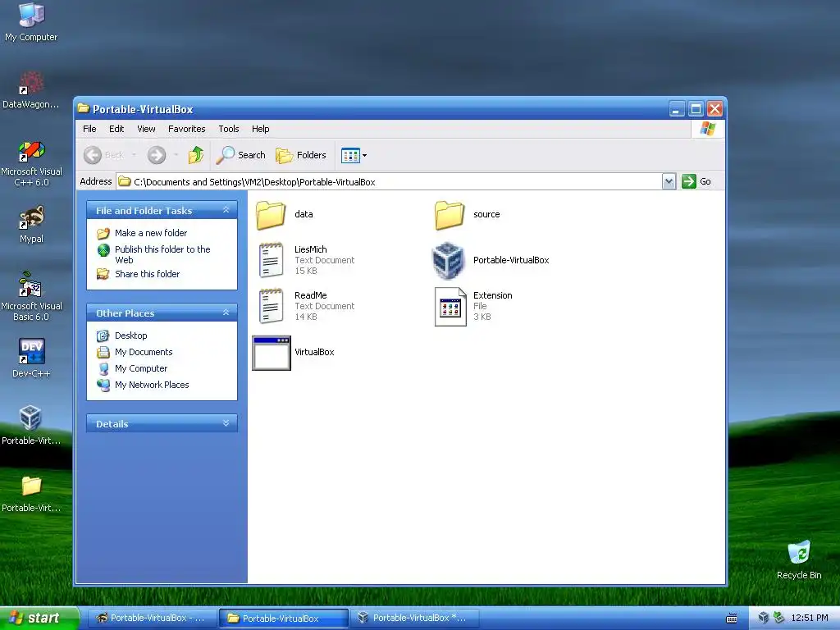Viewport: 840px width, 630px height.
Task: Toggle the Folders pane
Action: [x=301, y=155]
